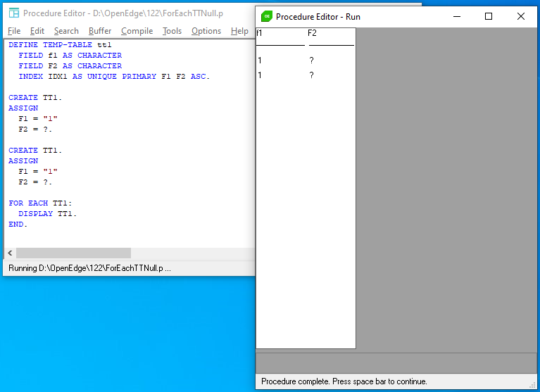540x392 pixels.
Task: Click the first row's ? value in output
Action: 312,61
